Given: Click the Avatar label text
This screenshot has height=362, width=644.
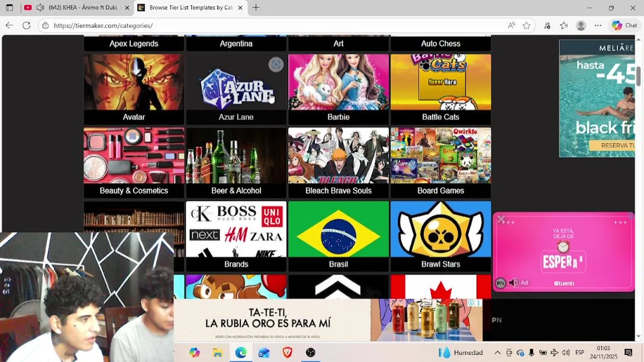Looking at the screenshot, I should pyautogui.click(x=134, y=117).
